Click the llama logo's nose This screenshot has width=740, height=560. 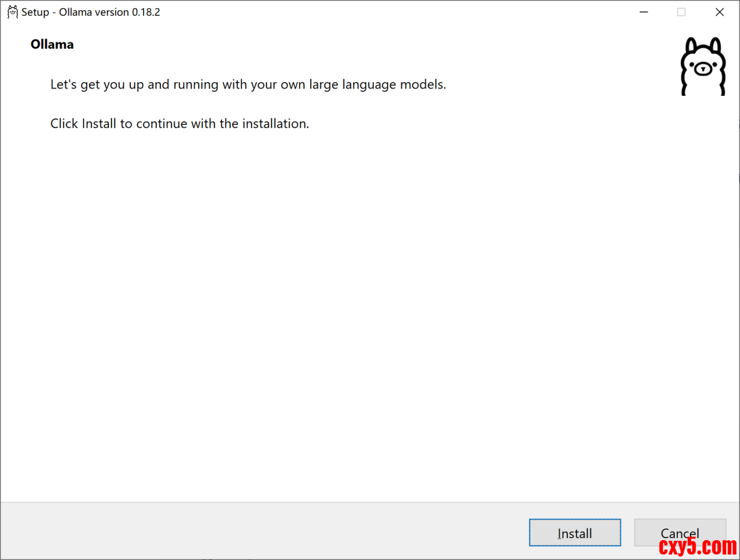click(x=702, y=69)
